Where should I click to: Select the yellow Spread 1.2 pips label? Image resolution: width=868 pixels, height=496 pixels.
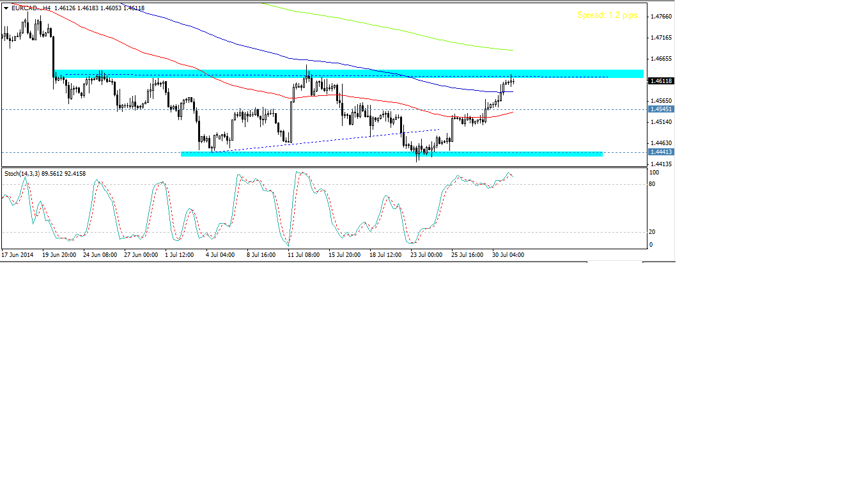pos(607,15)
